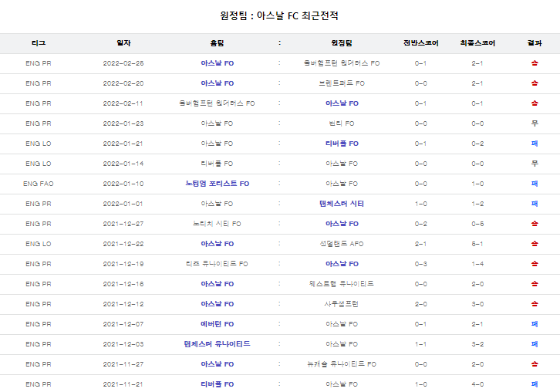The height and width of the screenshot is (392, 560).
Task: Click the 원정팀 column header
Action: (342, 43)
